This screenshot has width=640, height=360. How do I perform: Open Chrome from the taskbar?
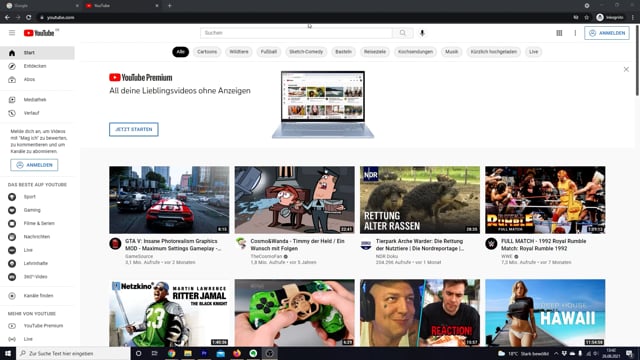pyautogui.click(x=171, y=353)
